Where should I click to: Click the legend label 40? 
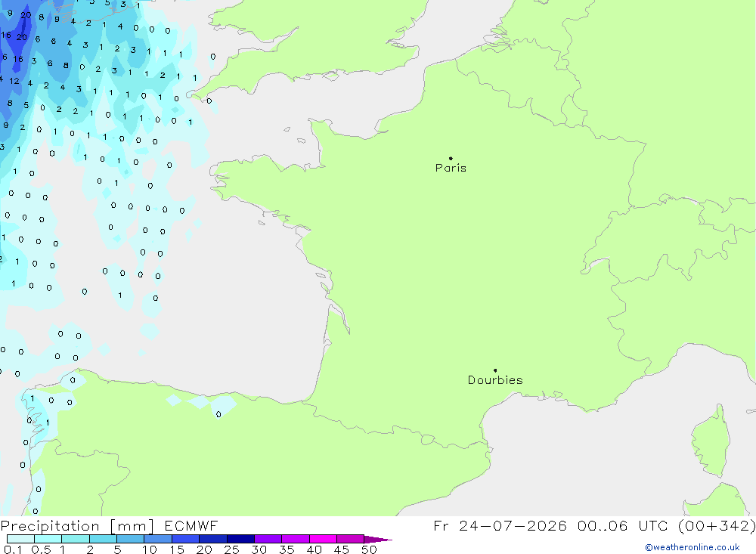tap(314, 549)
